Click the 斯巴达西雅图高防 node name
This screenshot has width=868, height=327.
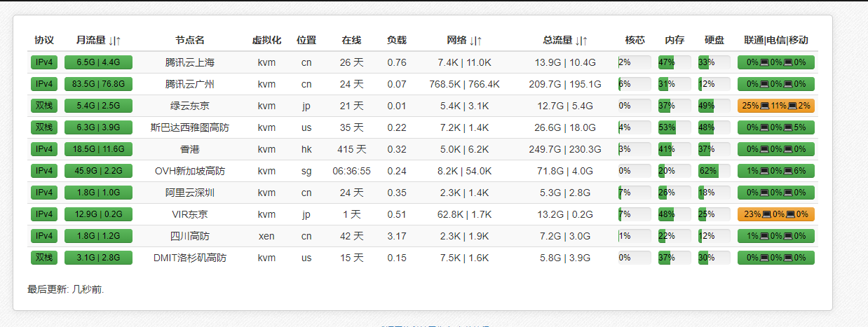click(x=190, y=127)
